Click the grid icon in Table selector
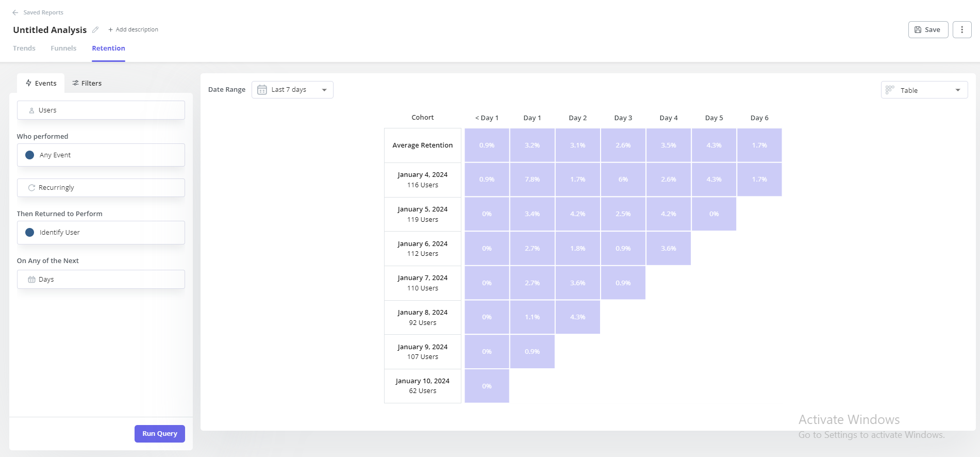Image resolution: width=980 pixels, height=457 pixels. (x=890, y=90)
